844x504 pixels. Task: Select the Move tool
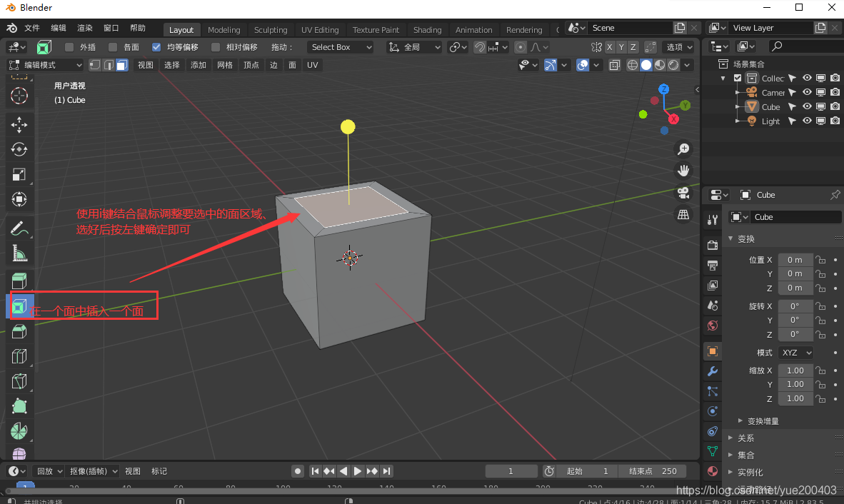click(19, 125)
